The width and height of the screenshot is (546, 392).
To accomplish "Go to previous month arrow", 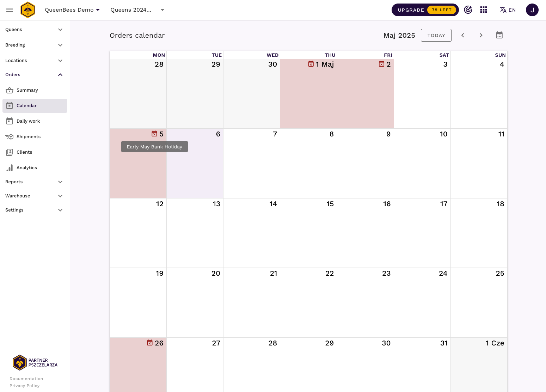I will (x=463, y=35).
